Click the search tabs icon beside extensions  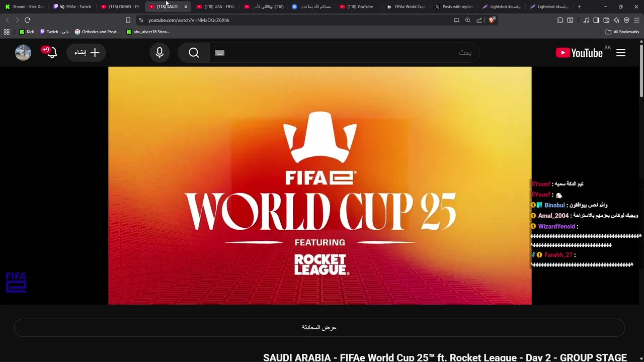pyautogui.click(x=570, y=20)
